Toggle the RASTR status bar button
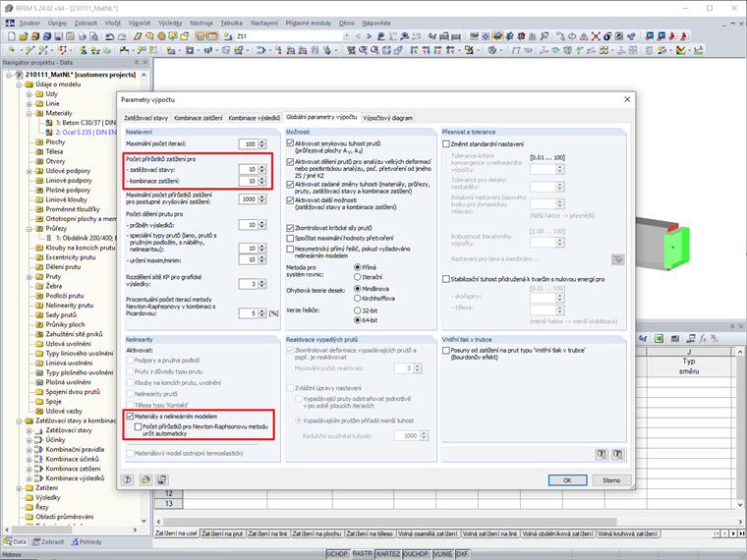Viewport: 747px width, 560px height. coord(363,554)
